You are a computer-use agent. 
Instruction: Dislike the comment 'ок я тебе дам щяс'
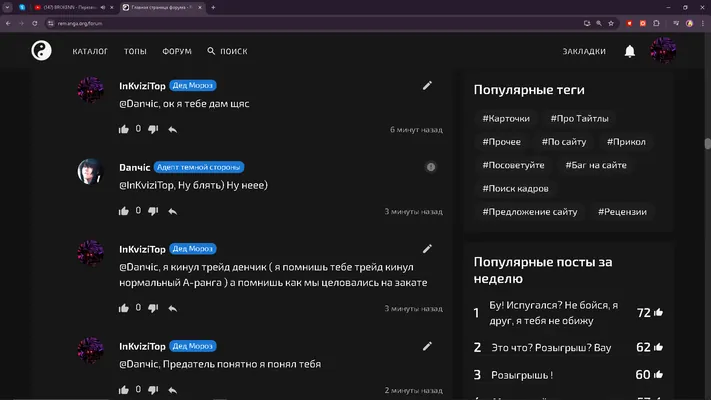pyautogui.click(x=153, y=129)
